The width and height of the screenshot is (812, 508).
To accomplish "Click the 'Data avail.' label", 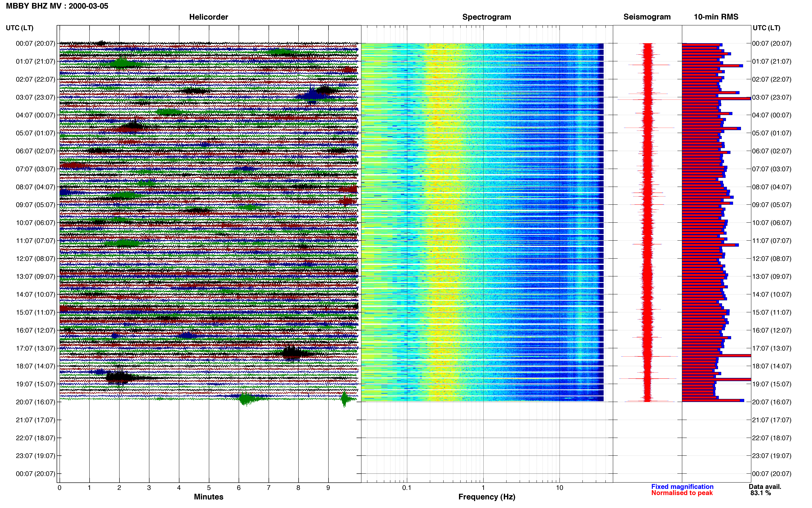I will coord(765,486).
